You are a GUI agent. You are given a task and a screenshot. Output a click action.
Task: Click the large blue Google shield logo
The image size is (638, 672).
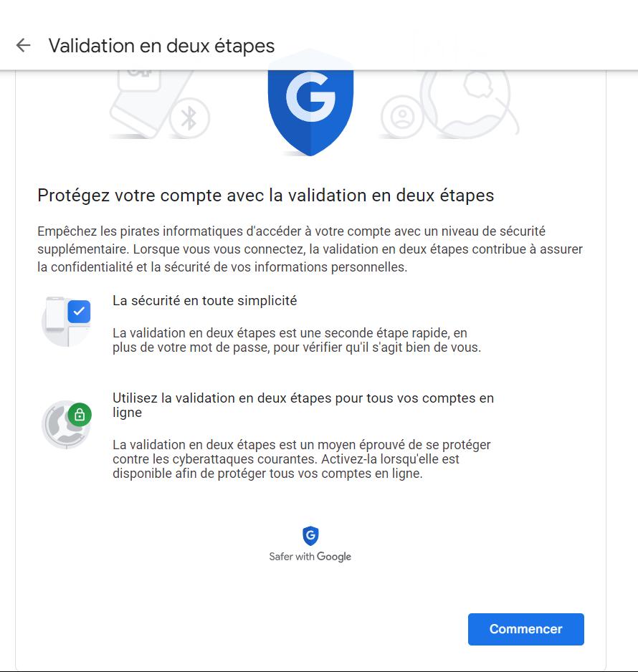tap(310, 104)
